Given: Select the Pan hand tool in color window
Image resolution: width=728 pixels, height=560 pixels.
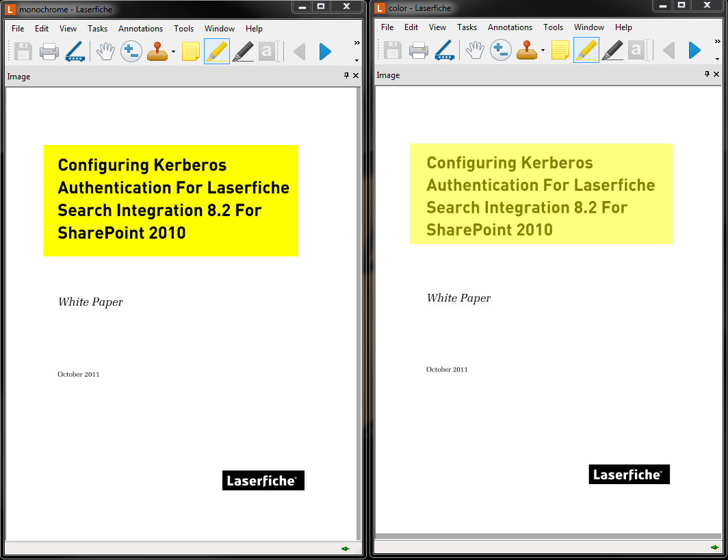Looking at the screenshot, I should tap(475, 50).
